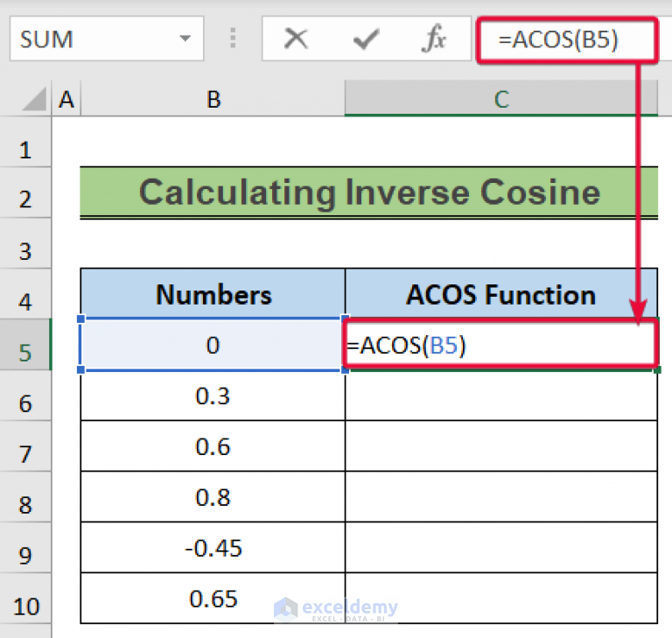This screenshot has height=638, width=672.
Task: Click empty cell C10 beside 0.65
Action: [501, 598]
